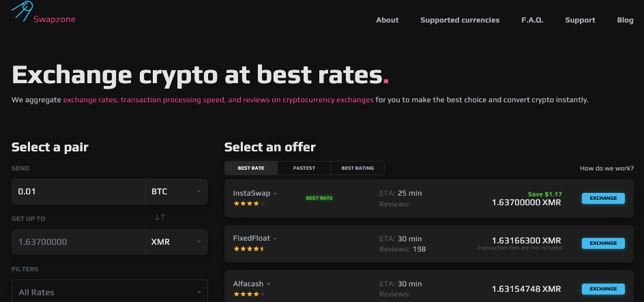Viewport: 644px width, 302px height.
Task: Focus the send amount field
Action: tap(78, 191)
